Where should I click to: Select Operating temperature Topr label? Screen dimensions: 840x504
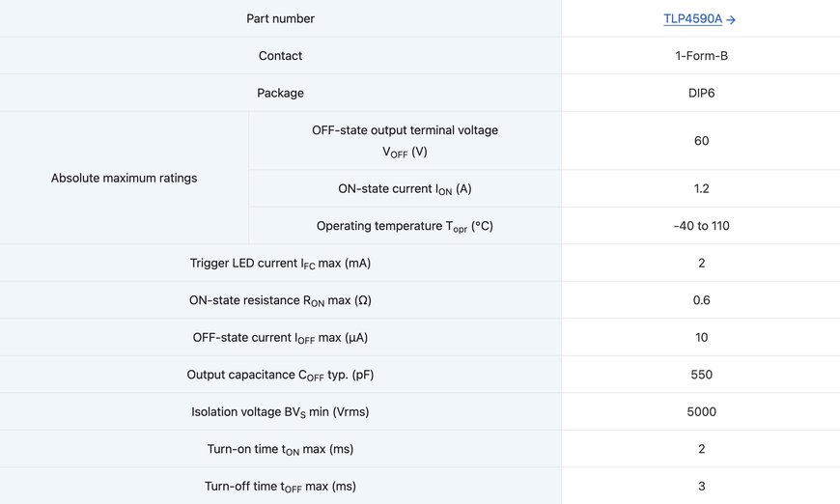405,226
